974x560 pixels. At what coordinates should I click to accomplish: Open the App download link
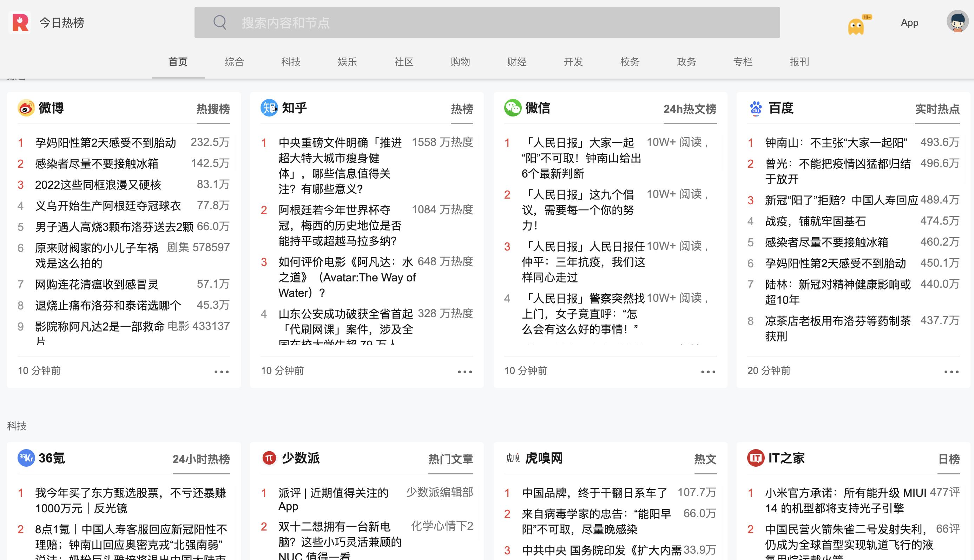click(909, 22)
